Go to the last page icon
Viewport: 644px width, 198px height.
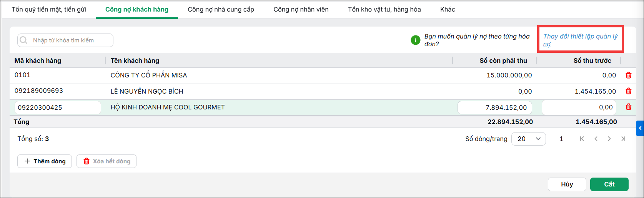623,139
